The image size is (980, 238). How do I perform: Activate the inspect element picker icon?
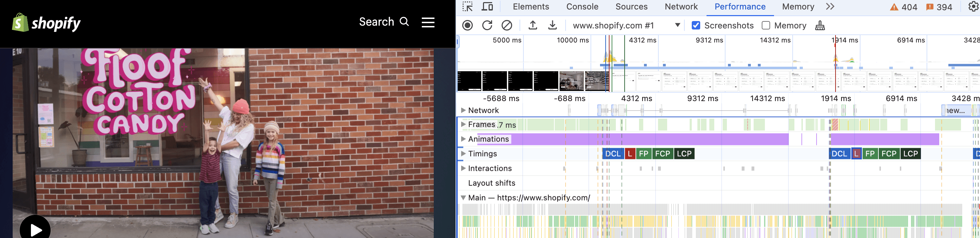pyautogui.click(x=468, y=6)
